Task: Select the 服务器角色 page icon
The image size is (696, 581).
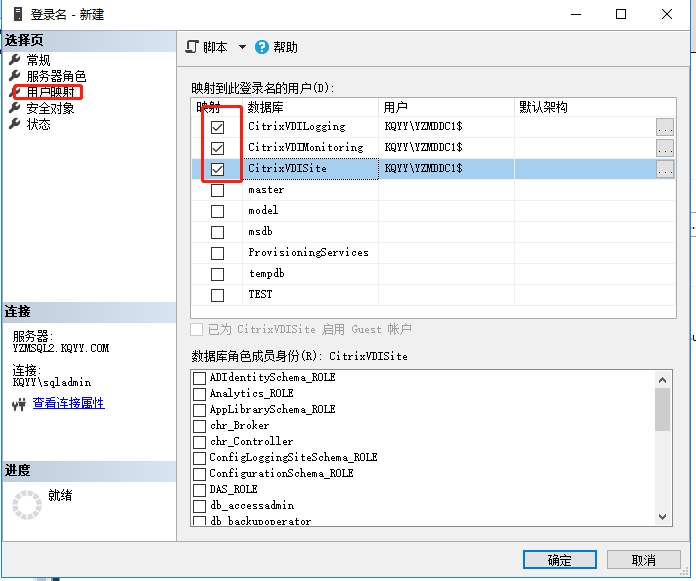Action: point(14,76)
